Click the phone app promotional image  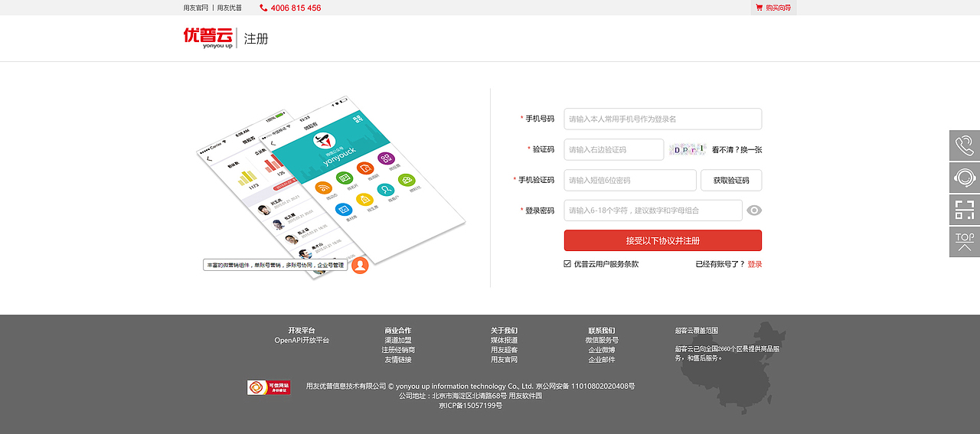(331, 186)
